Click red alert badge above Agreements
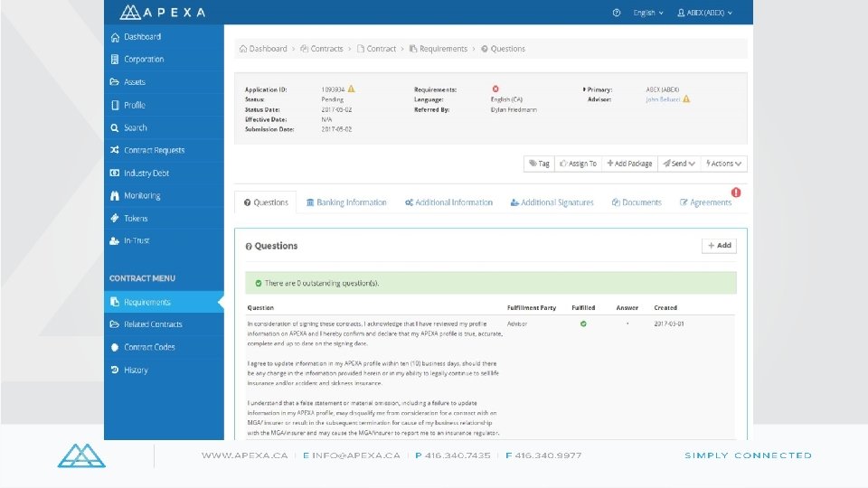 coord(736,192)
